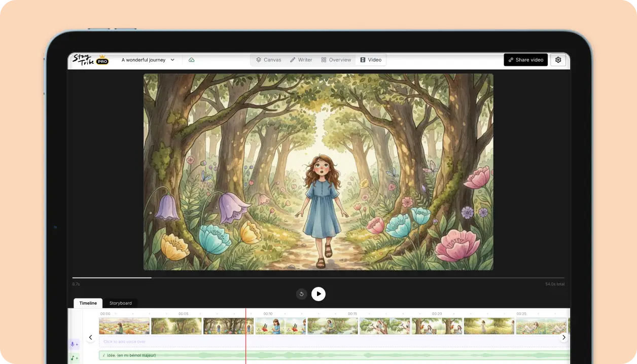Restart video with the replay icon
This screenshot has width=637, height=364.
pos(302,294)
